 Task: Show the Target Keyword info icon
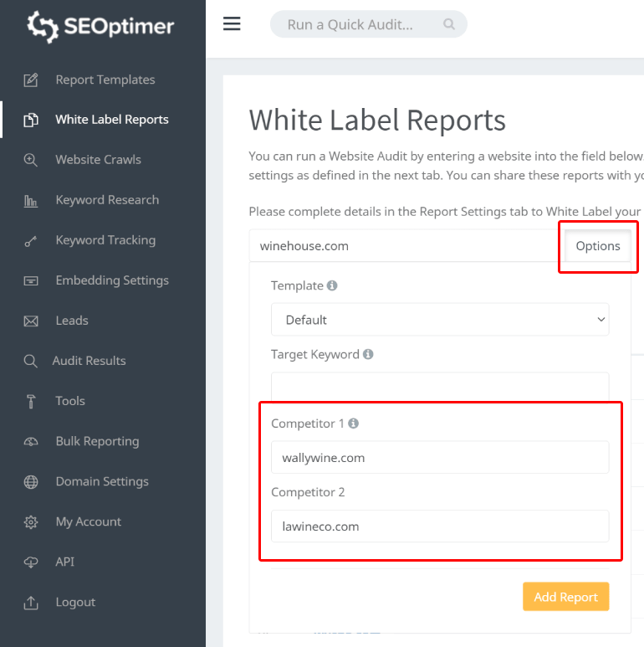pyautogui.click(x=368, y=354)
